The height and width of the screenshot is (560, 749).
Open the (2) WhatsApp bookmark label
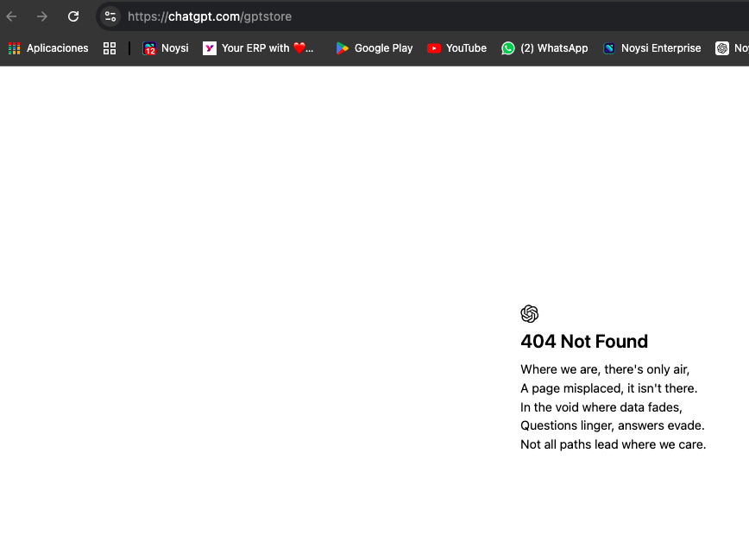tap(555, 48)
